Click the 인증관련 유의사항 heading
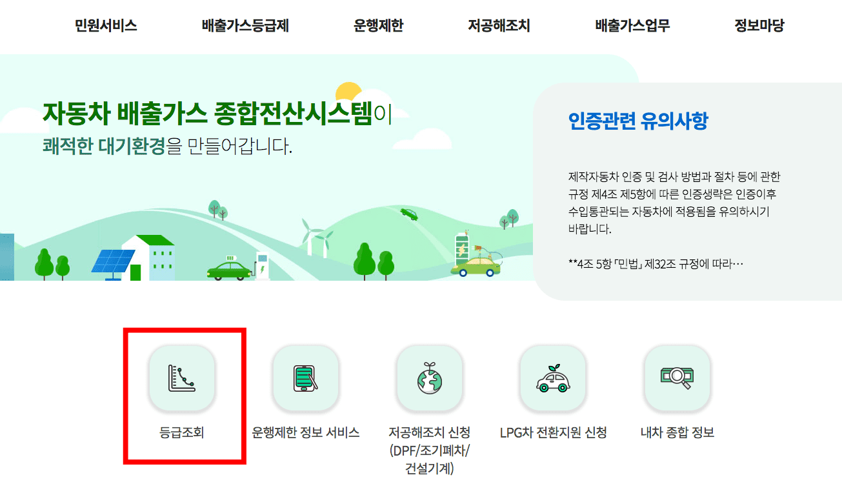Viewport: 842px width, 504px height. click(638, 121)
